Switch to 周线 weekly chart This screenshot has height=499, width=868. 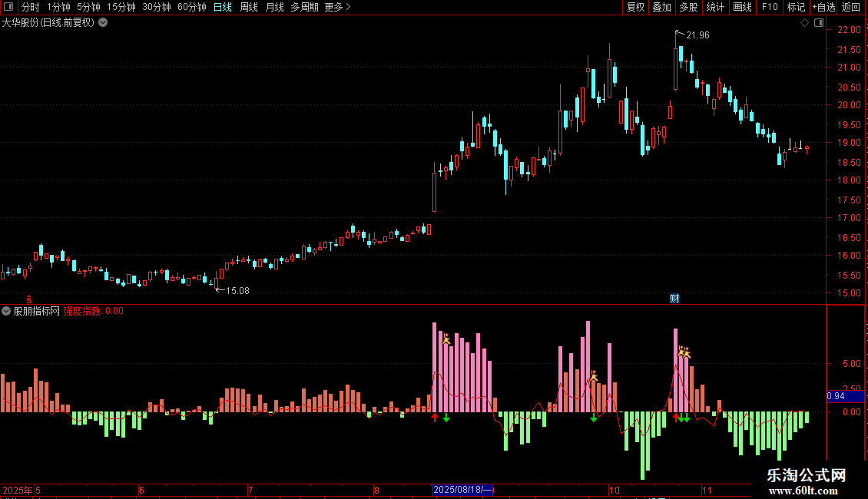[x=249, y=7]
